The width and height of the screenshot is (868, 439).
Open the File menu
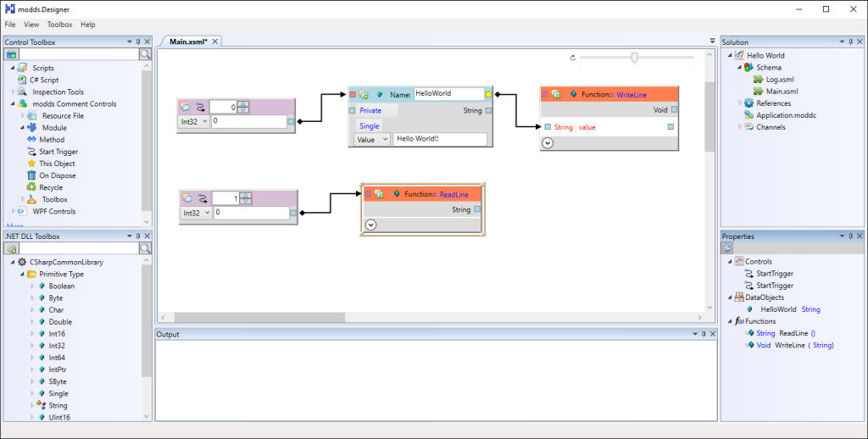click(x=10, y=25)
